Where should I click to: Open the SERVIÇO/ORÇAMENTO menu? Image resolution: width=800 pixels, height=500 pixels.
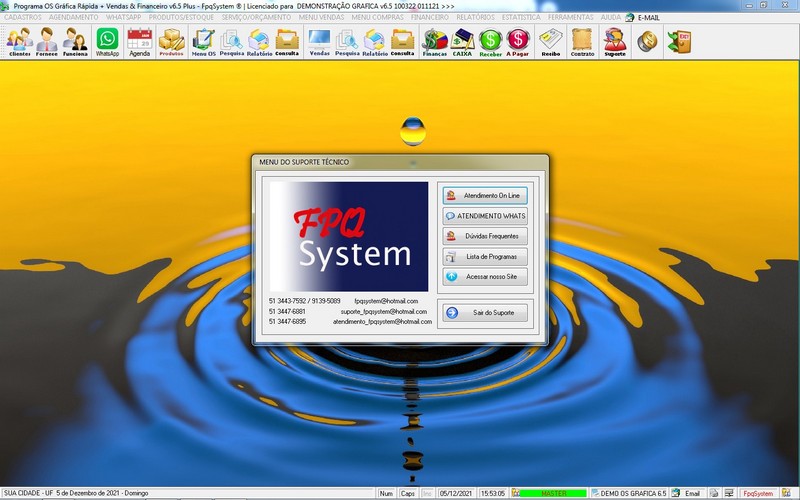click(256, 17)
